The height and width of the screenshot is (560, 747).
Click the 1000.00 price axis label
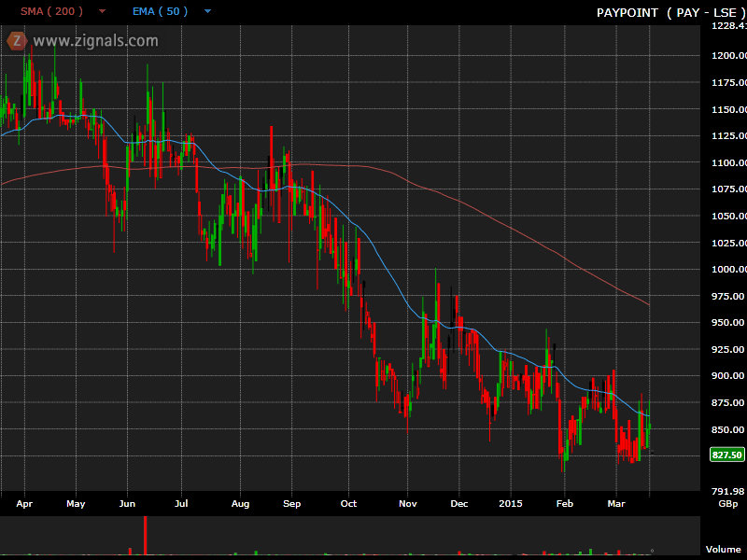pyautogui.click(x=727, y=269)
